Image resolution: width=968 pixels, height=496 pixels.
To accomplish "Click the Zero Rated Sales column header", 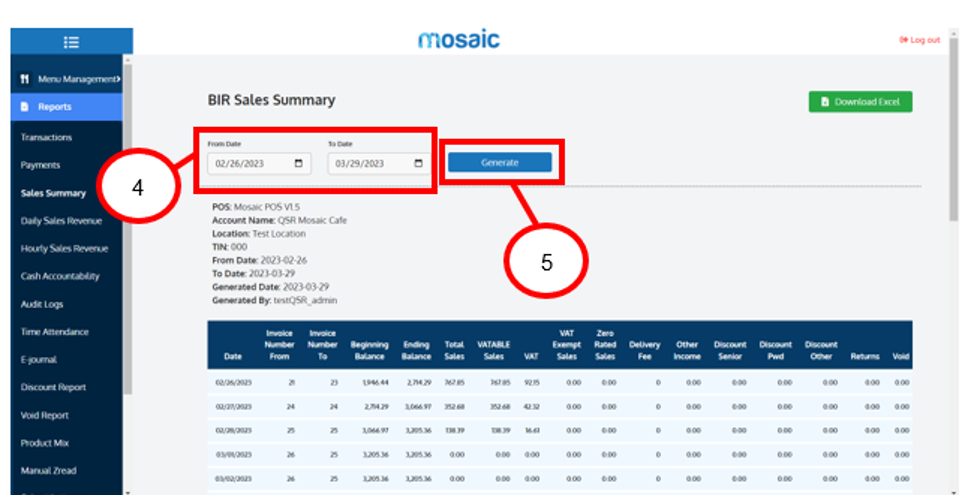I will pyautogui.click(x=605, y=345).
